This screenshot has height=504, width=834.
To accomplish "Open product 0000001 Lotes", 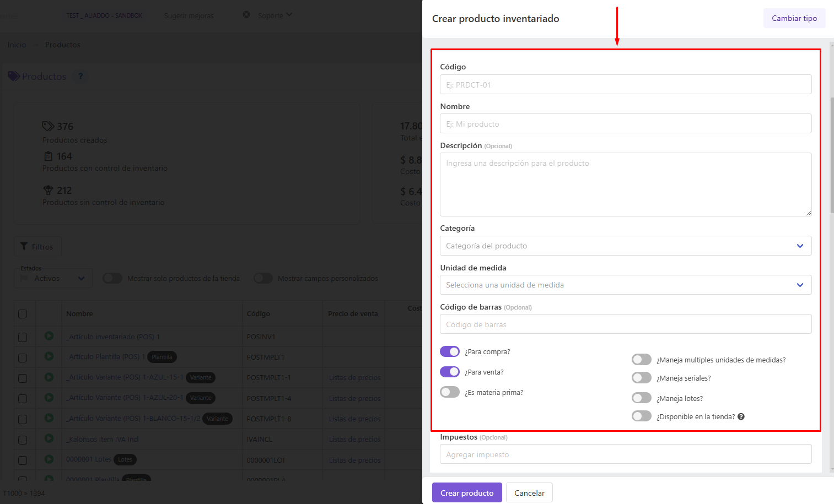I will pos(89,459).
